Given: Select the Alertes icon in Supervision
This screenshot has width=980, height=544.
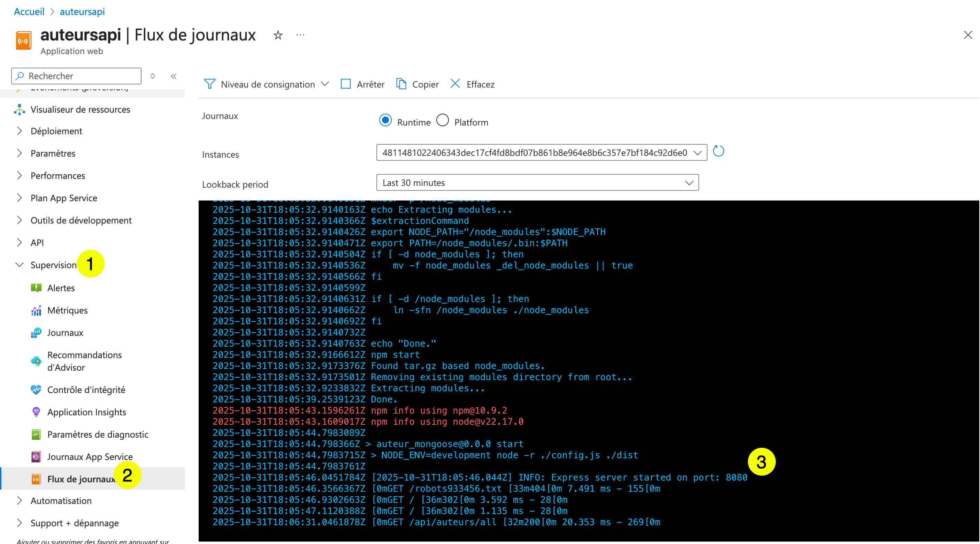Looking at the screenshot, I should (36, 288).
